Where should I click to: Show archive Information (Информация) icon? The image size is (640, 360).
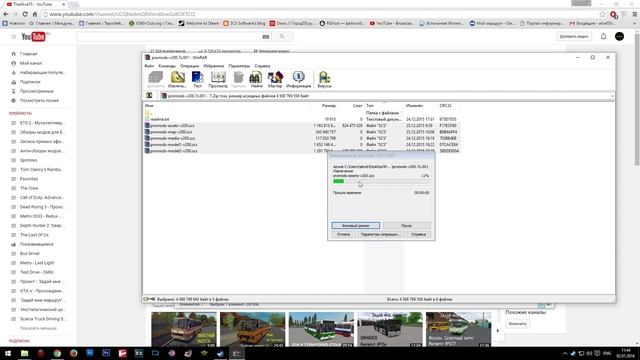[x=298, y=79]
